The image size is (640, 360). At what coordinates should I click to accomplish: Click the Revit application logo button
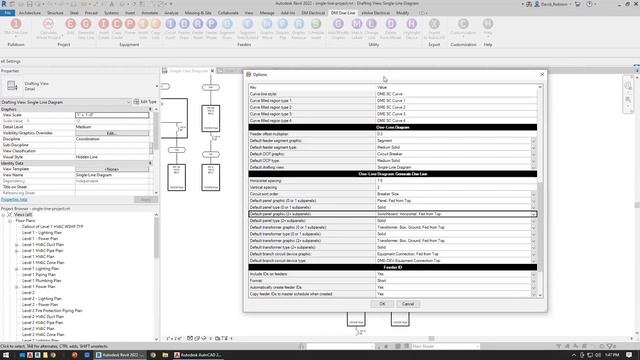(4, 4)
